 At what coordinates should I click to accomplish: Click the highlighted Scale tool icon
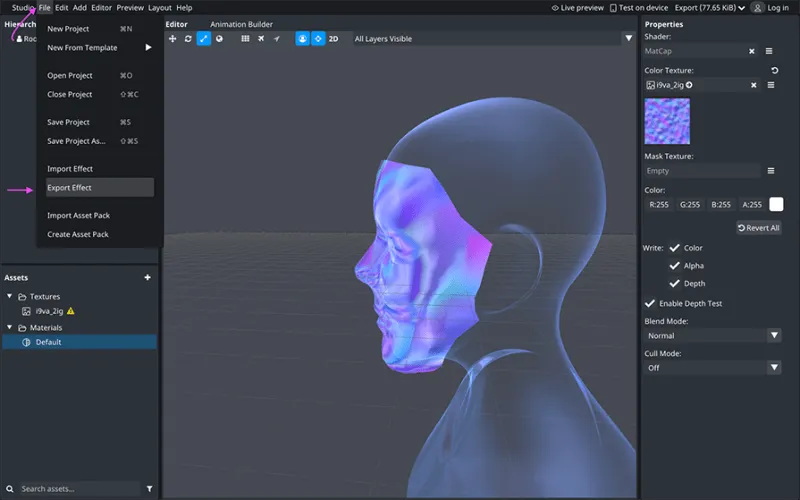click(x=204, y=39)
